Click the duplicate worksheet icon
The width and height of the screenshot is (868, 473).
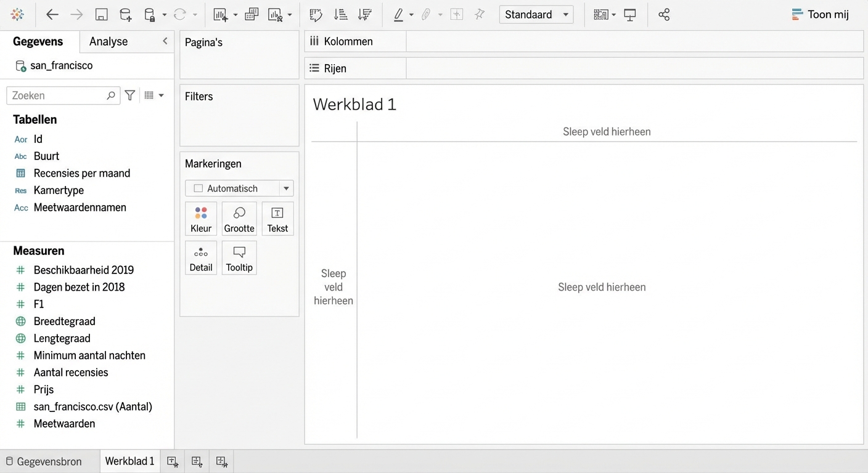point(251,15)
